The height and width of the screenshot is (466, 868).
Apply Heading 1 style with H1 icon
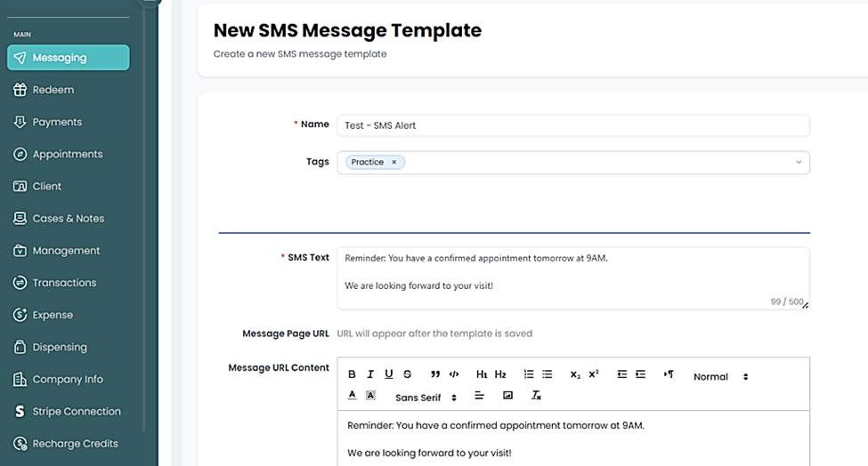(482, 375)
